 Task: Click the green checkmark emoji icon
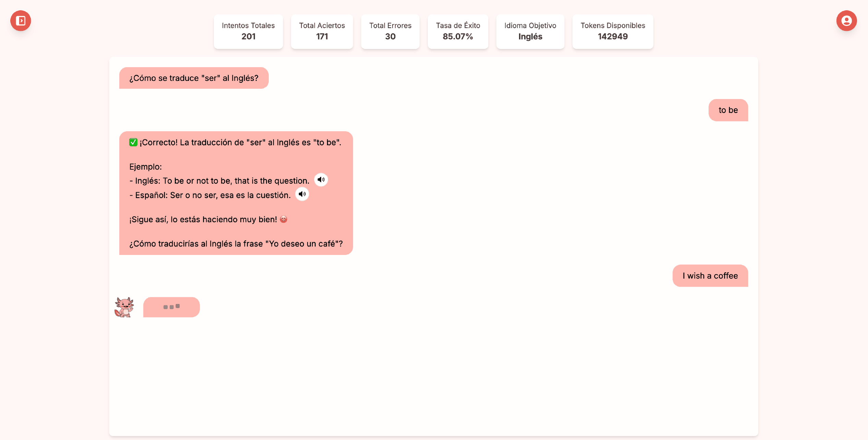click(x=133, y=142)
